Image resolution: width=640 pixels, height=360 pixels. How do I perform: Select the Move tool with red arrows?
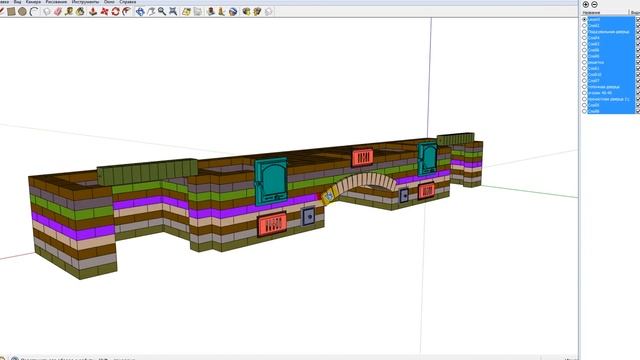tap(104, 11)
